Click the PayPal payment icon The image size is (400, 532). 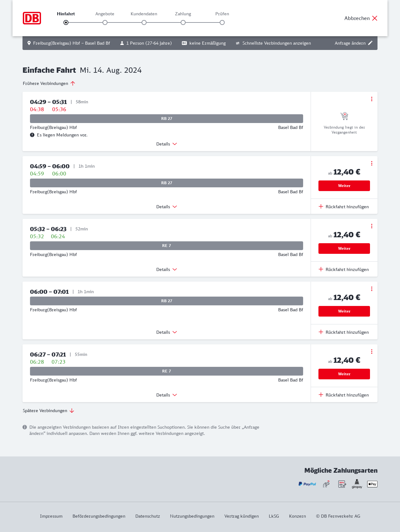pos(307,484)
